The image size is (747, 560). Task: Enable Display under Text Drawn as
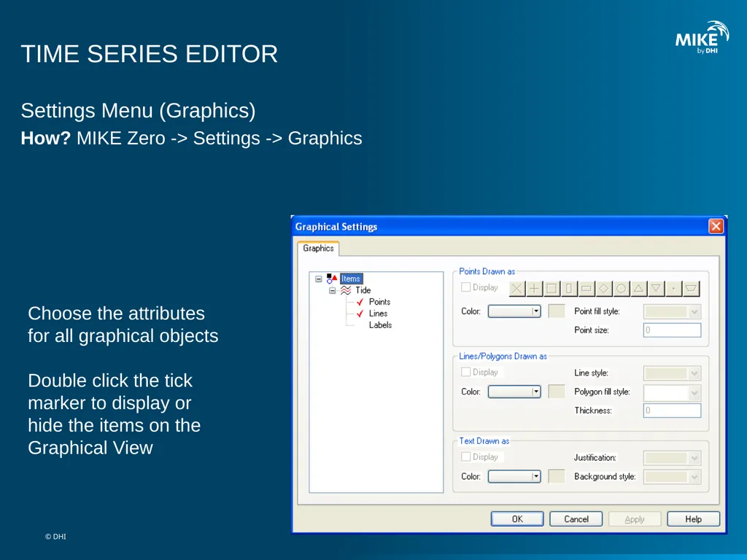click(x=466, y=456)
